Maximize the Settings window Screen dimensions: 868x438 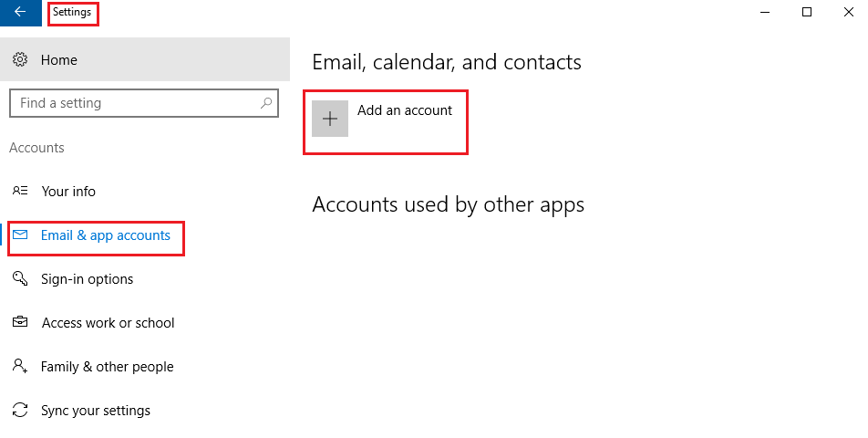806,13
